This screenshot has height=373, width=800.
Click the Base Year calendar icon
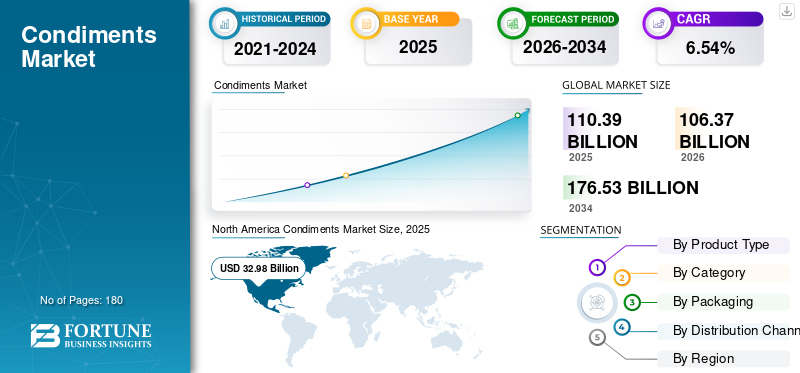click(x=366, y=23)
